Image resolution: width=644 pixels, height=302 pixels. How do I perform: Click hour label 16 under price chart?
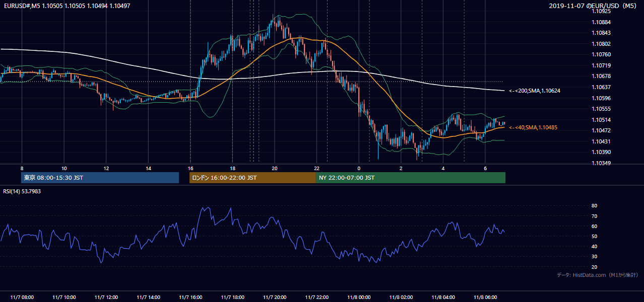(x=190, y=168)
